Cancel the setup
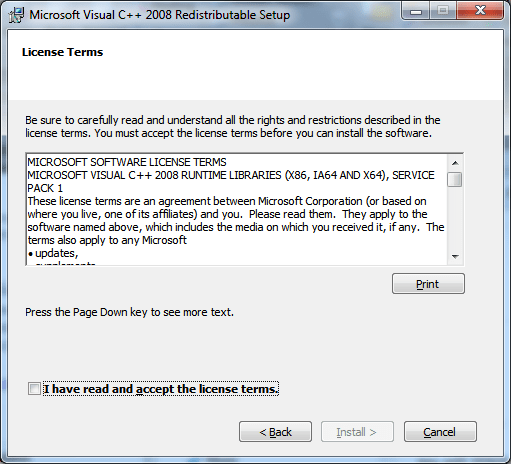Viewport: 511px width, 464px height. (x=440, y=432)
